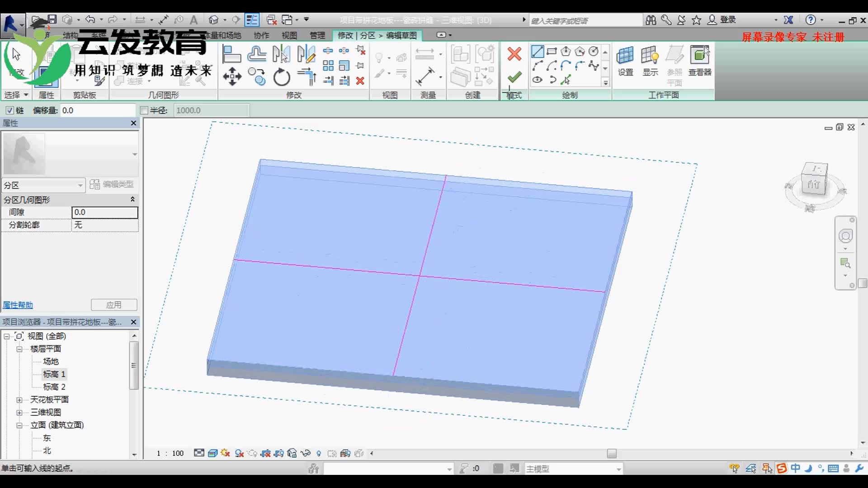Open the 分区 type selector dropdown
Viewport: 868px width, 488px height.
(80, 185)
